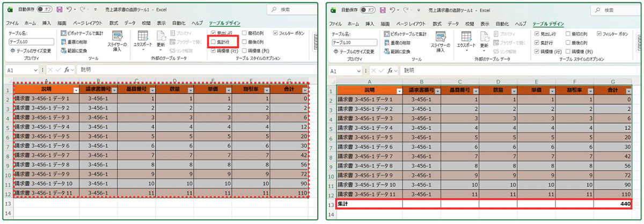Click the fx insert function icon in left window
The width and height of the screenshot is (644, 224).
(x=67, y=70)
